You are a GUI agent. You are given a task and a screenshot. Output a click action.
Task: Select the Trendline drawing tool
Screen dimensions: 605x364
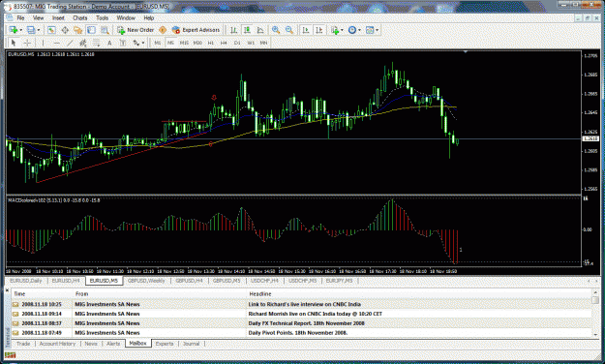point(70,43)
